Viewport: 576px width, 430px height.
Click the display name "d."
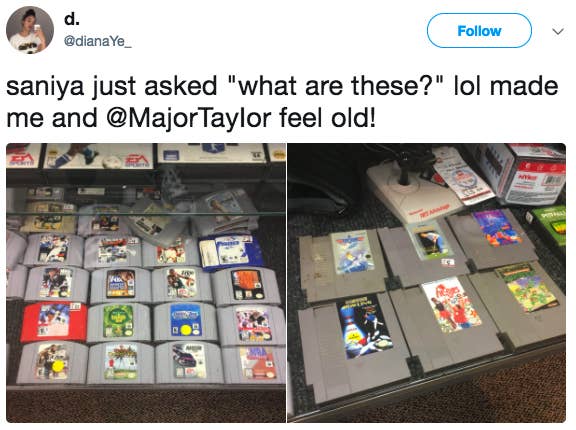tap(72, 19)
